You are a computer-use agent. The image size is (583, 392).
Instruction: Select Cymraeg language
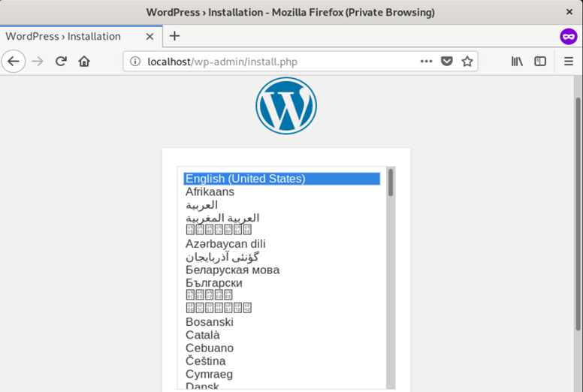[x=282, y=374]
